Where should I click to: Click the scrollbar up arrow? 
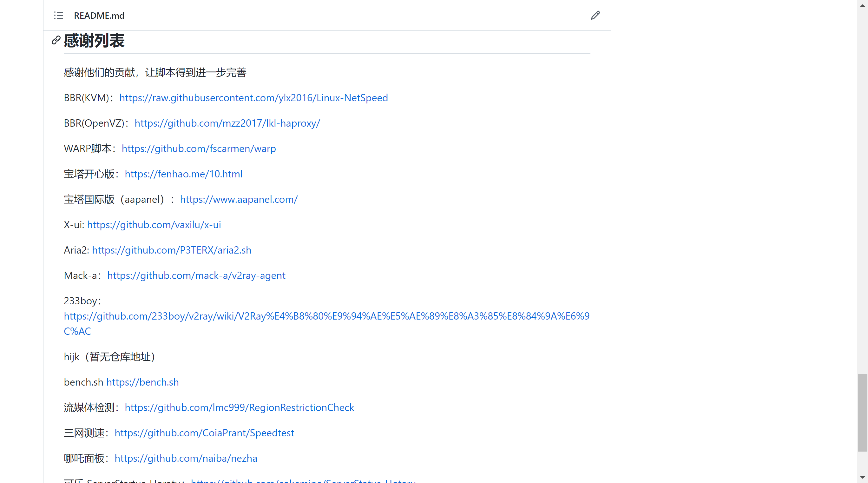(862, 6)
